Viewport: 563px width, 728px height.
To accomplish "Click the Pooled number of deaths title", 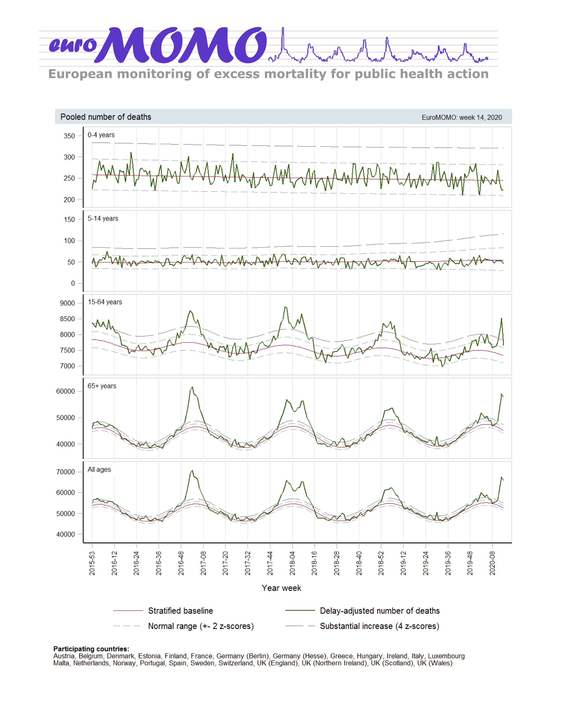I will [x=106, y=117].
